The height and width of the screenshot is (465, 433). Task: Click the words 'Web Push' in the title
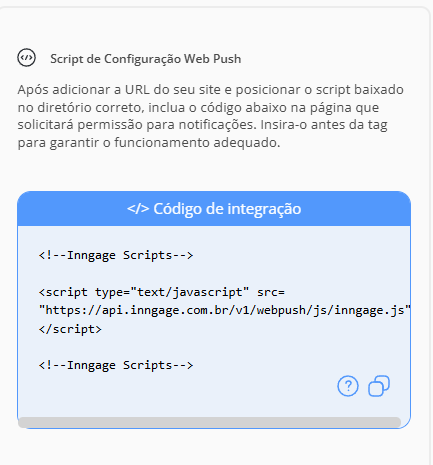(213, 59)
